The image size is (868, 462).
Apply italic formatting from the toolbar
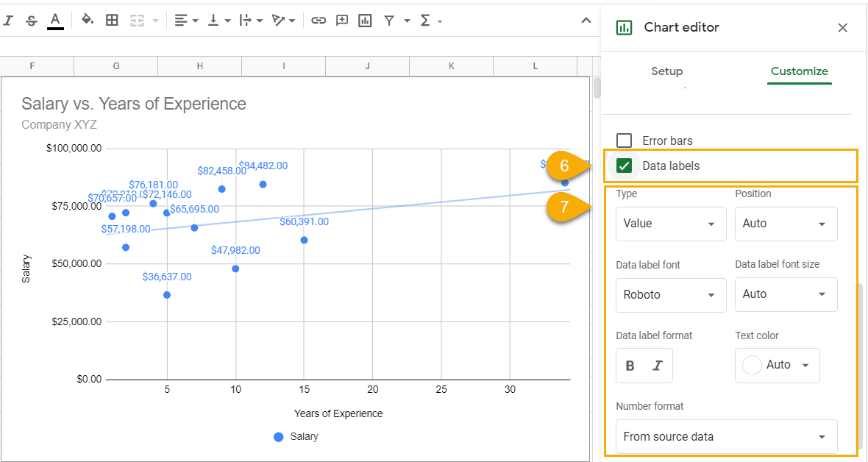pyautogui.click(x=8, y=20)
